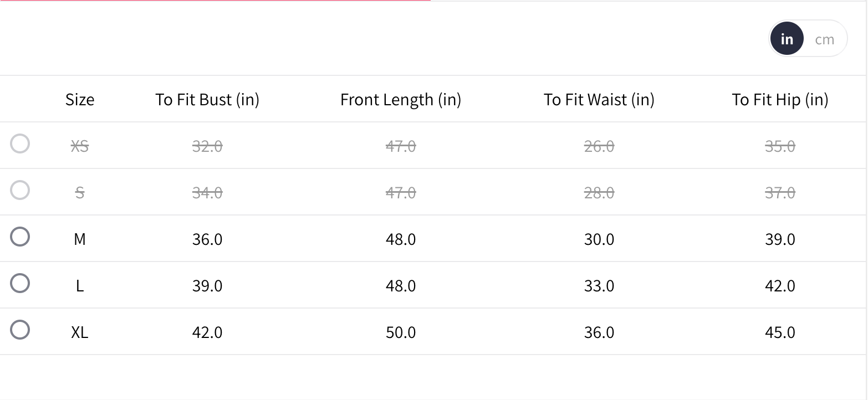Select inches with the 'in' toggle
868x400 pixels.
click(787, 39)
